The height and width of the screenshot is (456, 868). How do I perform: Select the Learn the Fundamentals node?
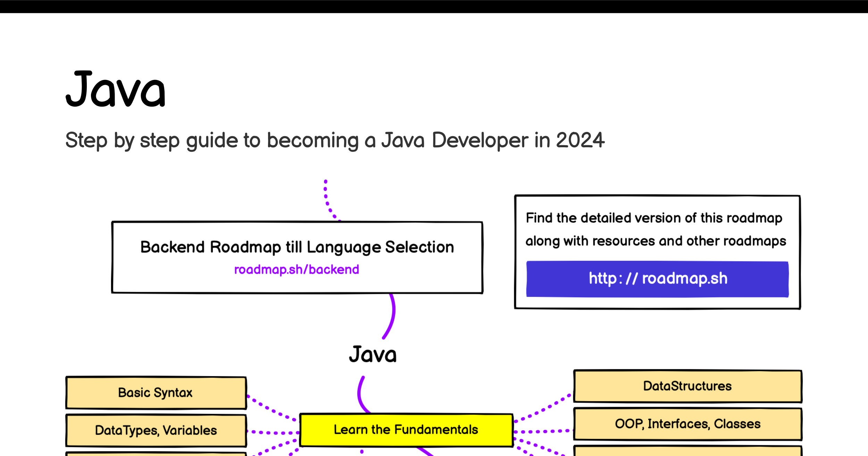pyautogui.click(x=406, y=430)
